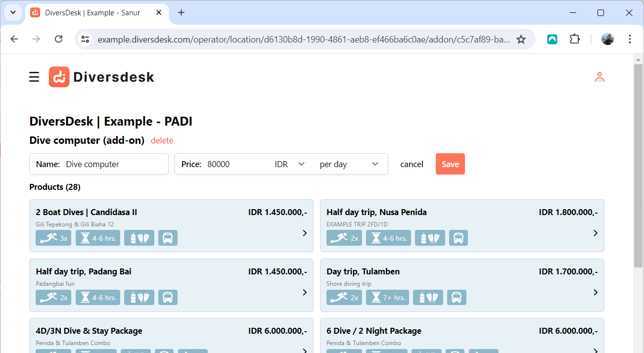This screenshot has height=353, width=644.
Task: Click the Name input field
Action: 99,164
